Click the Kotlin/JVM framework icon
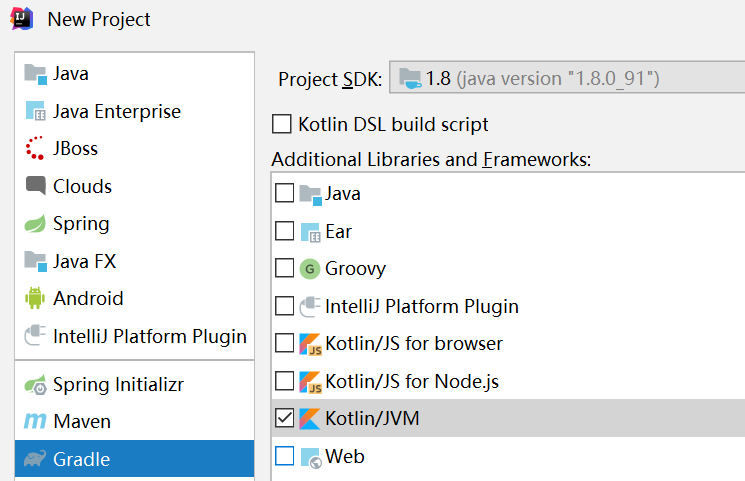 (x=310, y=418)
